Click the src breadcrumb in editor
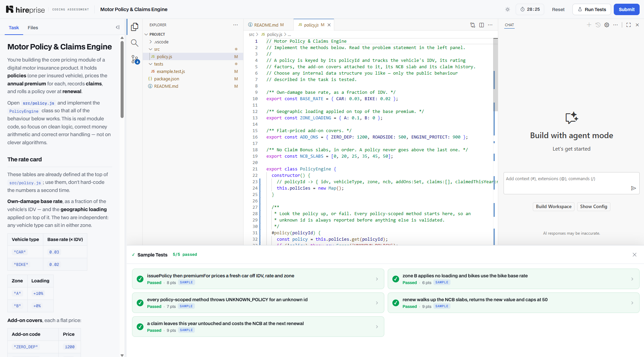 pyautogui.click(x=252, y=34)
